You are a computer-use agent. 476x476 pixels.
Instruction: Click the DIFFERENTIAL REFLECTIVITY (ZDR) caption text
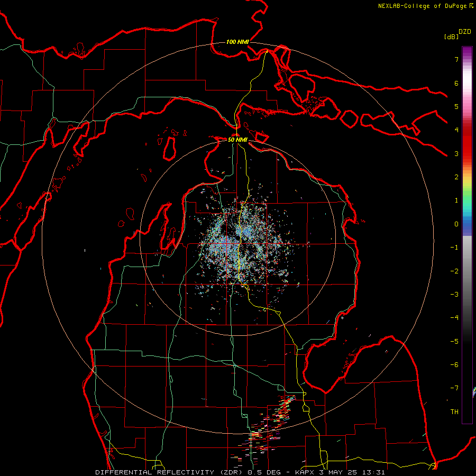click(169, 472)
